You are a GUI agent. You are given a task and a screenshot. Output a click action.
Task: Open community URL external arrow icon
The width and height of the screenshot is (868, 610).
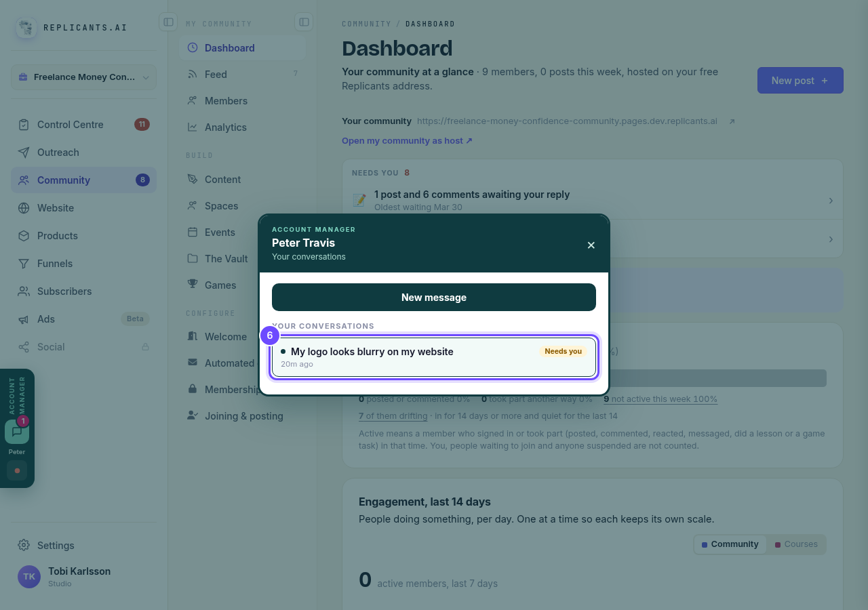point(732,121)
